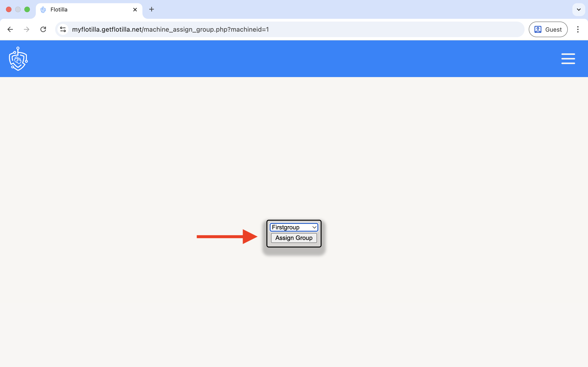588x367 pixels.
Task: Open the hamburger menu
Action: pyautogui.click(x=568, y=59)
